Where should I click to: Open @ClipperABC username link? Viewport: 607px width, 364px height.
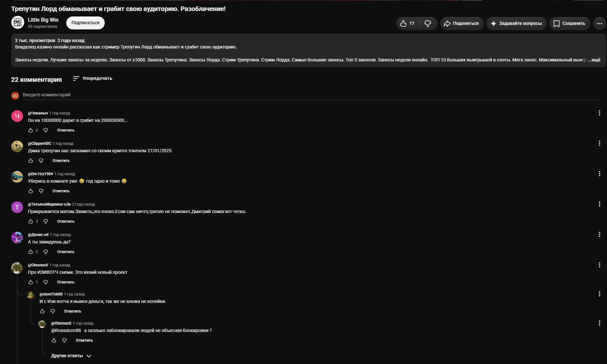click(39, 144)
